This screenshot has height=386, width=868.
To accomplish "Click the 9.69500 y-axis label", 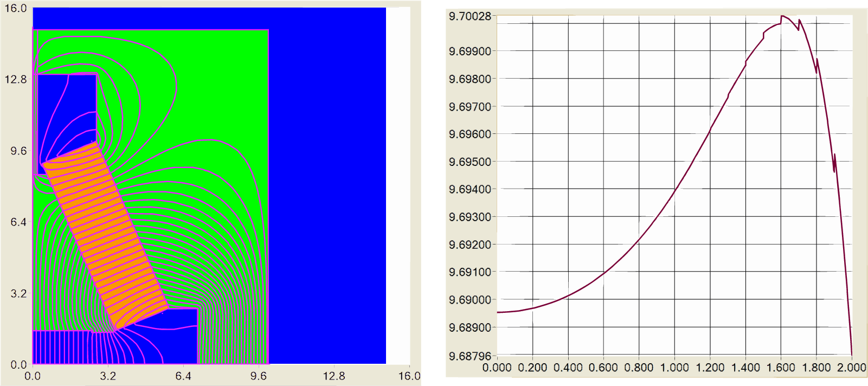I will pos(470,162).
